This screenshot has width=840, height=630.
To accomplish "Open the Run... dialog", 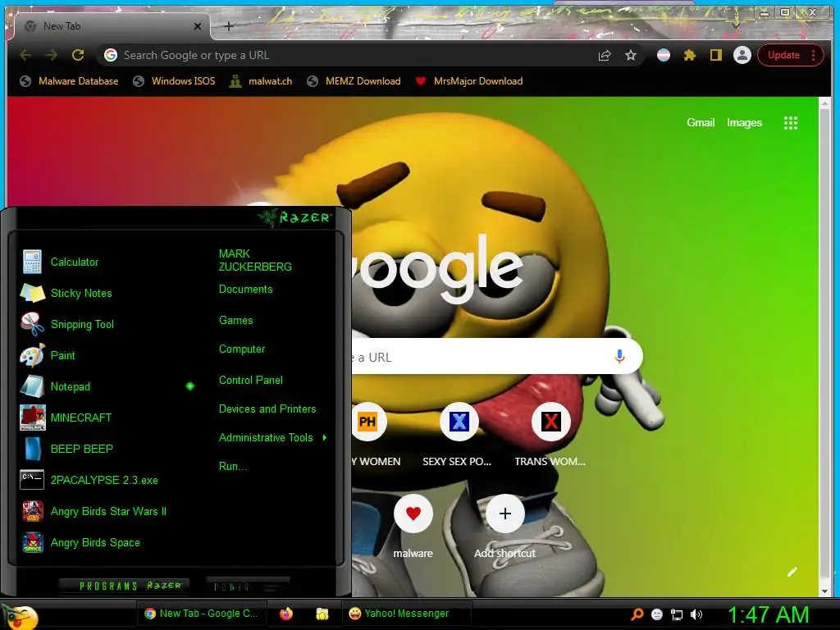I will [232, 466].
